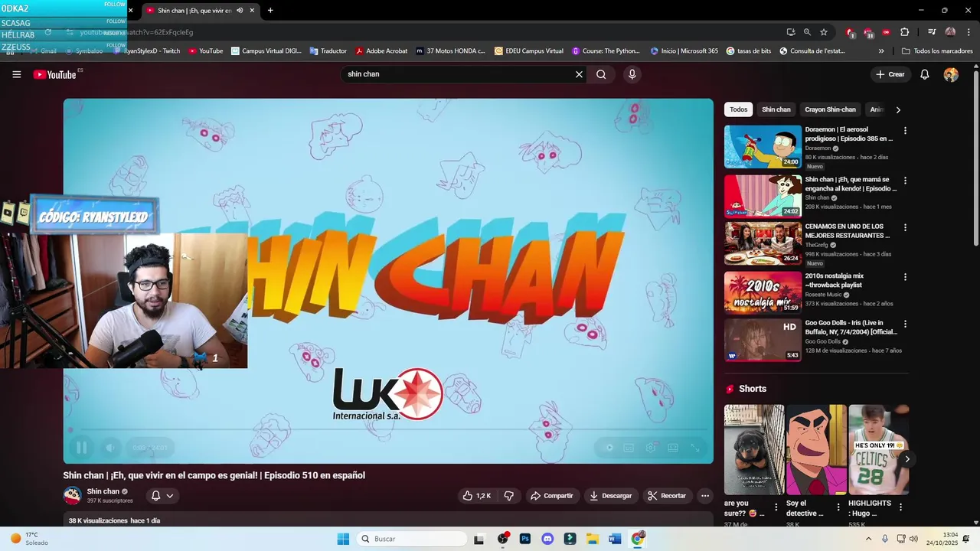Open the Windows Start menu
Viewport: 980px width, 551px height.
pyautogui.click(x=343, y=539)
